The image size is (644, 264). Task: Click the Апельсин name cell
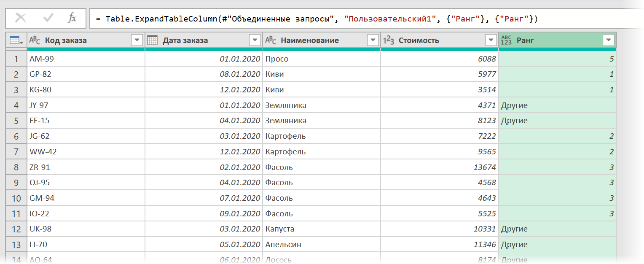point(322,245)
